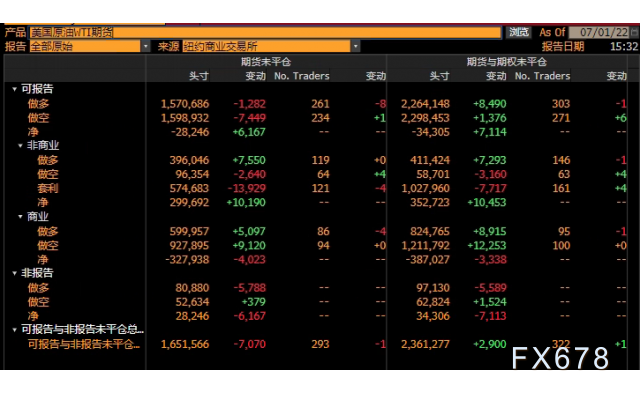Click the total value 1,651,566
This screenshot has height=394, width=640.
[185, 344]
